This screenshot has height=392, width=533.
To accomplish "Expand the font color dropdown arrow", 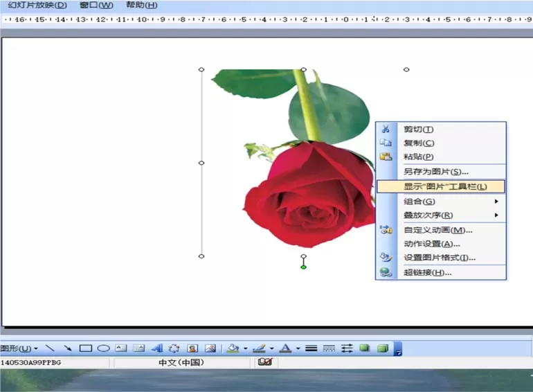I will pyautogui.click(x=298, y=348).
